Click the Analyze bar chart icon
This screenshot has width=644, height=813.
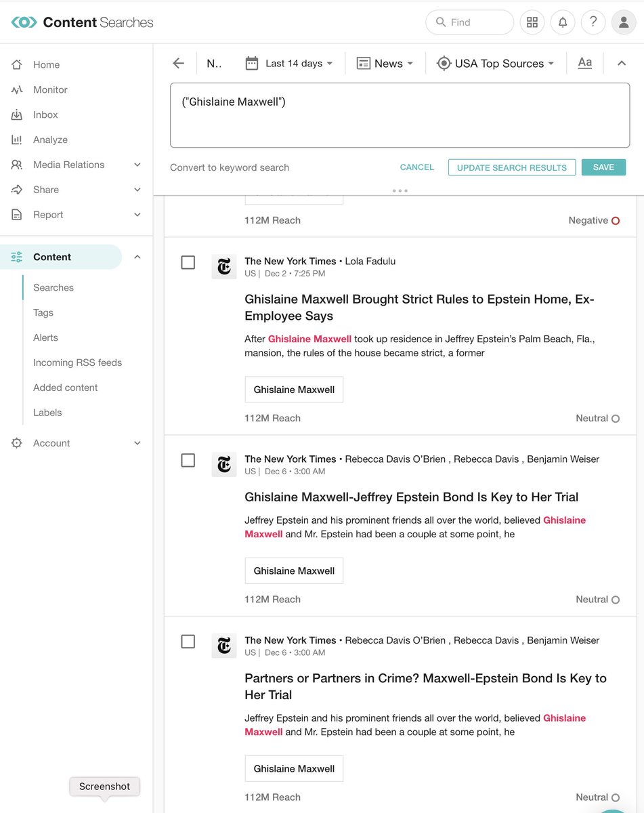click(17, 140)
